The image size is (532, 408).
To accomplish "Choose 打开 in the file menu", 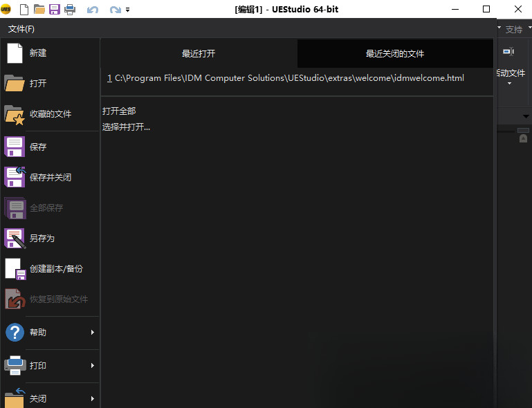I will coord(50,84).
